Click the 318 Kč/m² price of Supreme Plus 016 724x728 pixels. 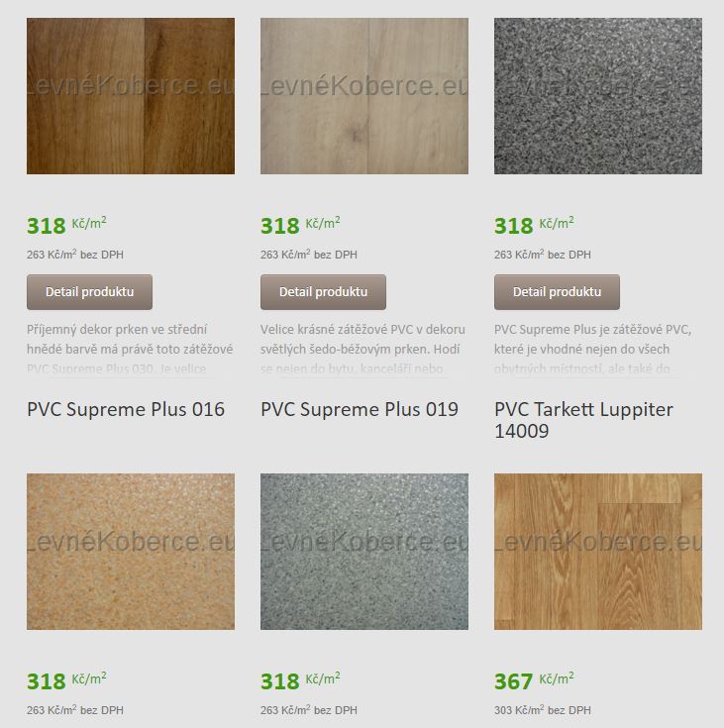tap(66, 681)
